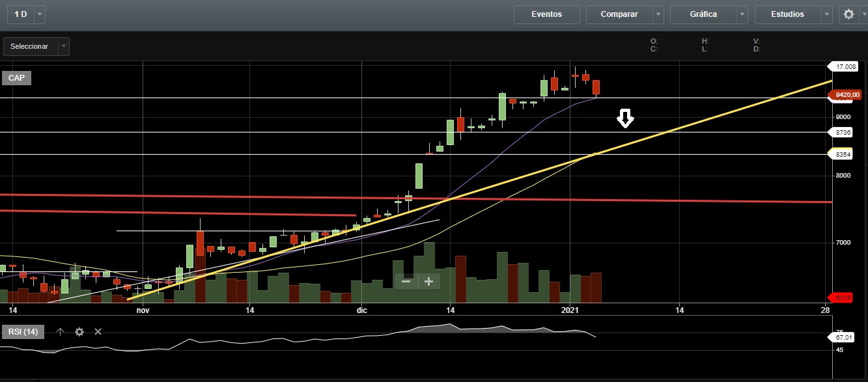
Task: Click the RSI (14) label
Action: coord(23,332)
